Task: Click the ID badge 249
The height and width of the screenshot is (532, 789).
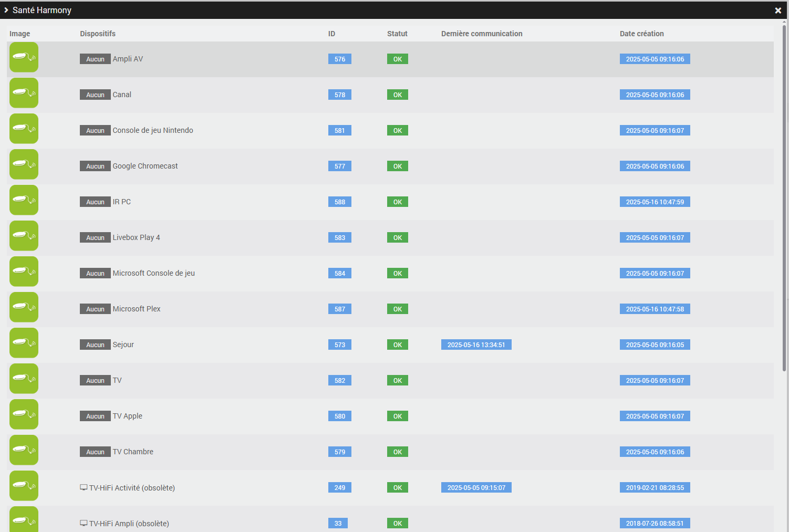Action: (x=340, y=487)
